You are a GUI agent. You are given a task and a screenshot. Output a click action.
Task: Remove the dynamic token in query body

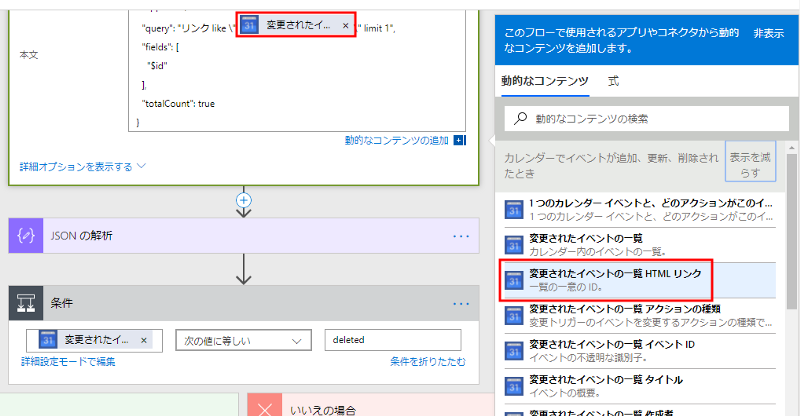346,24
